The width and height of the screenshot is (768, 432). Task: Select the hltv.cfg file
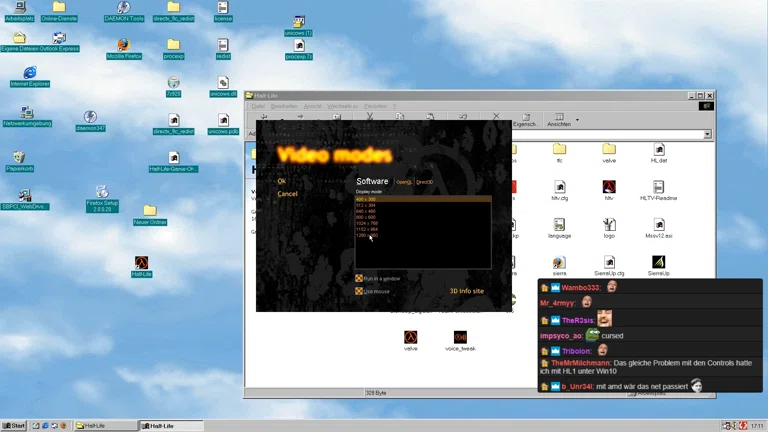(559, 191)
